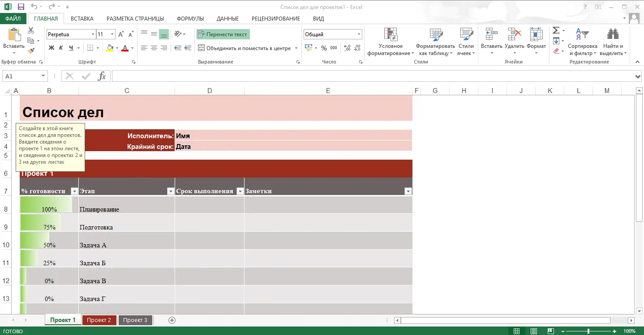Open the % готовности column filter dropdown
This screenshot has width=644, height=335.
pos(74,191)
